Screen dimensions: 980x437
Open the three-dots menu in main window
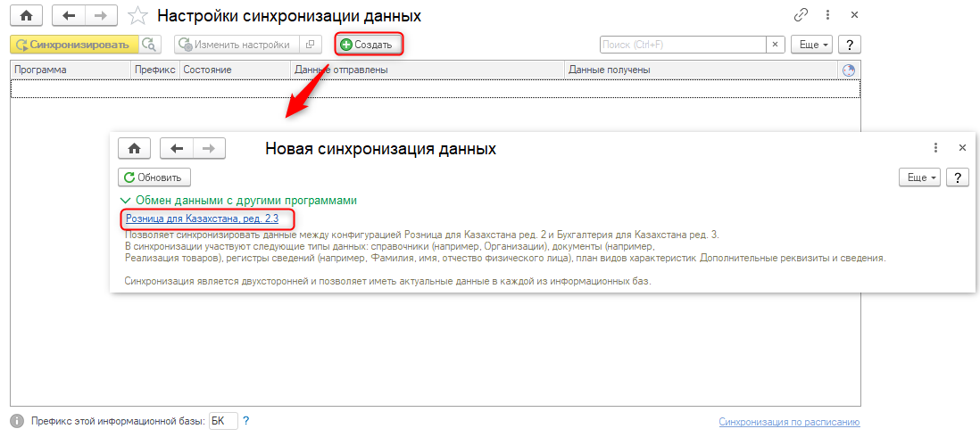[x=827, y=16]
